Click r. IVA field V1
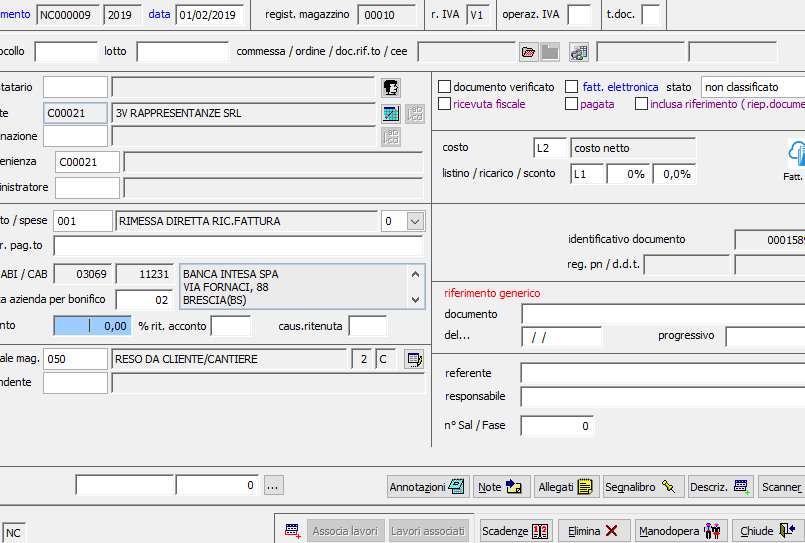 [x=478, y=15]
